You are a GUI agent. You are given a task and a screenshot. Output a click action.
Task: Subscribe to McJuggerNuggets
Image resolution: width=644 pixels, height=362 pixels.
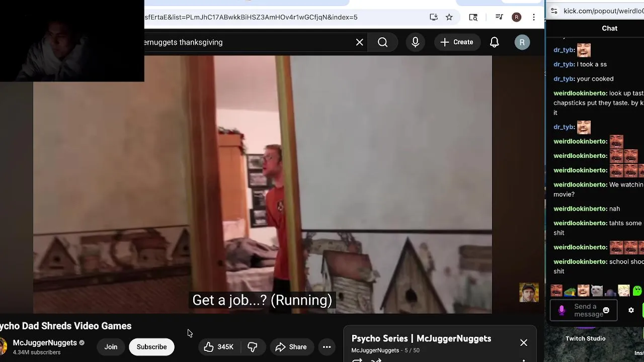pos(151,347)
